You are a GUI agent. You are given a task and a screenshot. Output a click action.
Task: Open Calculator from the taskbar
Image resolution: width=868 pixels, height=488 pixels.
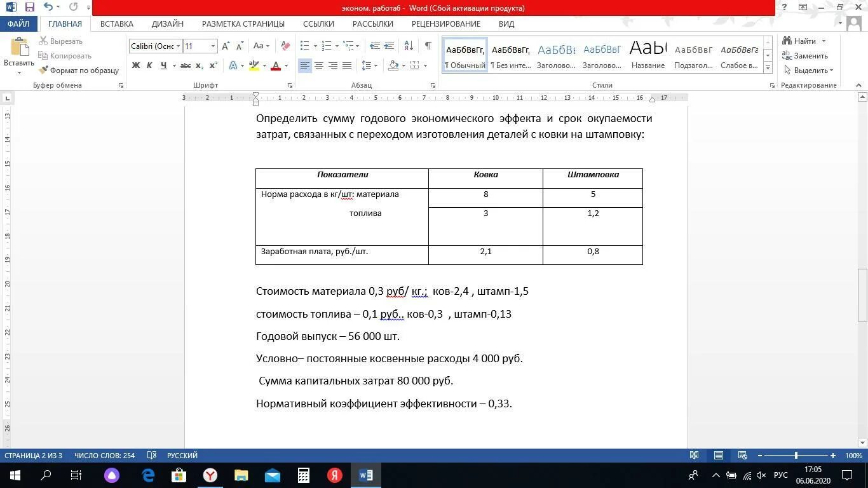tap(304, 475)
